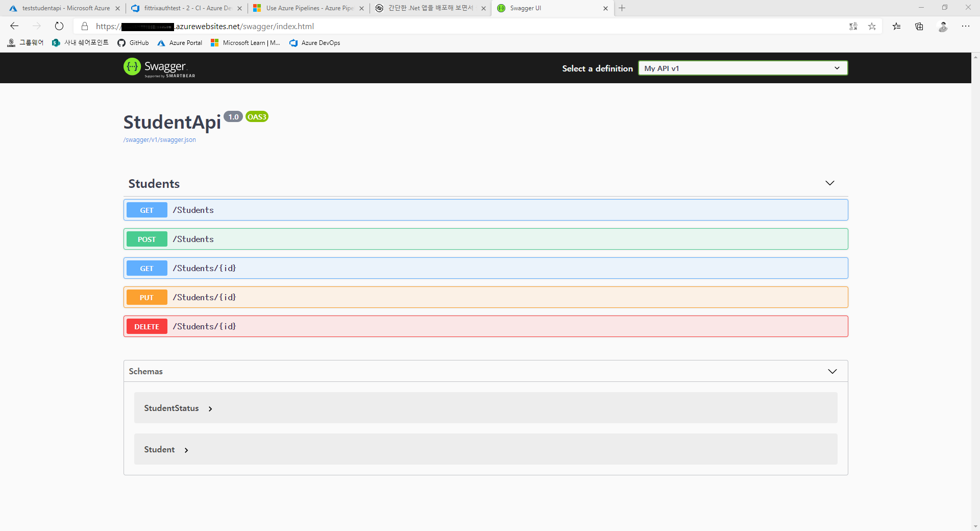The height and width of the screenshot is (531, 980).
Task: Collapse the Schemas section
Action: pyautogui.click(x=832, y=371)
